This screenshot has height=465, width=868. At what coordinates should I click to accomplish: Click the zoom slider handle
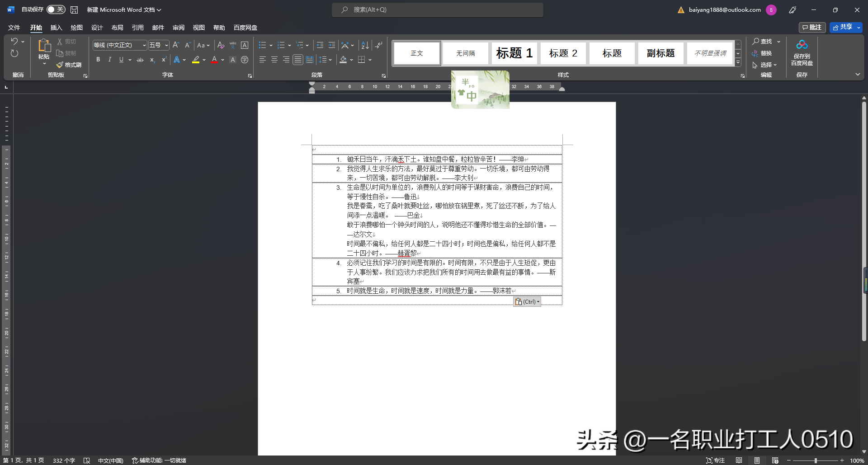pyautogui.click(x=816, y=460)
